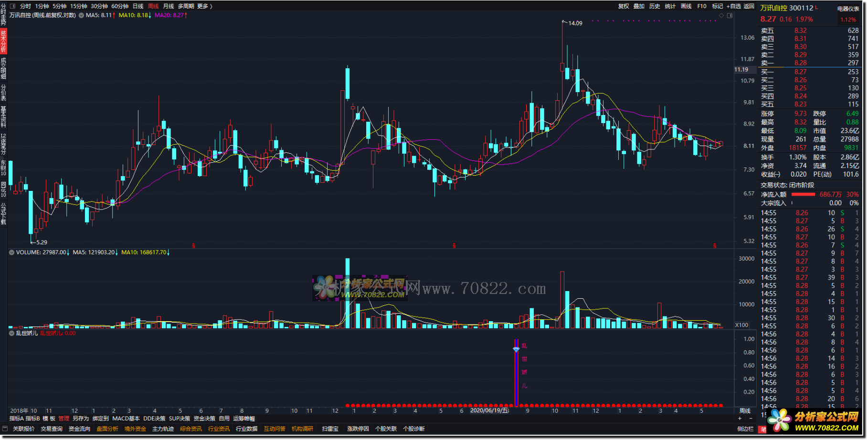Click the diamond marker icon above the chart

point(721,16)
